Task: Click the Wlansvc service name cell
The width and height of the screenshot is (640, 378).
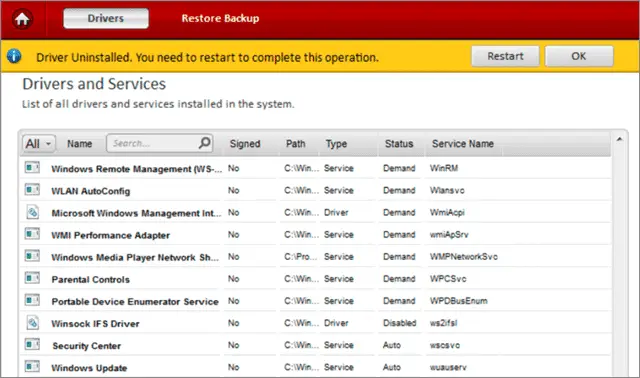Action: click(447, 190)
